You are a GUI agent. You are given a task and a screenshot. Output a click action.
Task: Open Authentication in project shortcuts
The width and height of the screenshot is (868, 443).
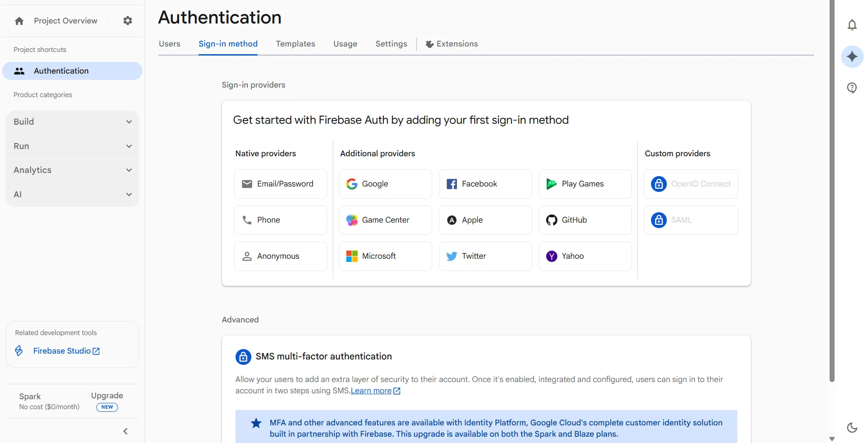72,71
